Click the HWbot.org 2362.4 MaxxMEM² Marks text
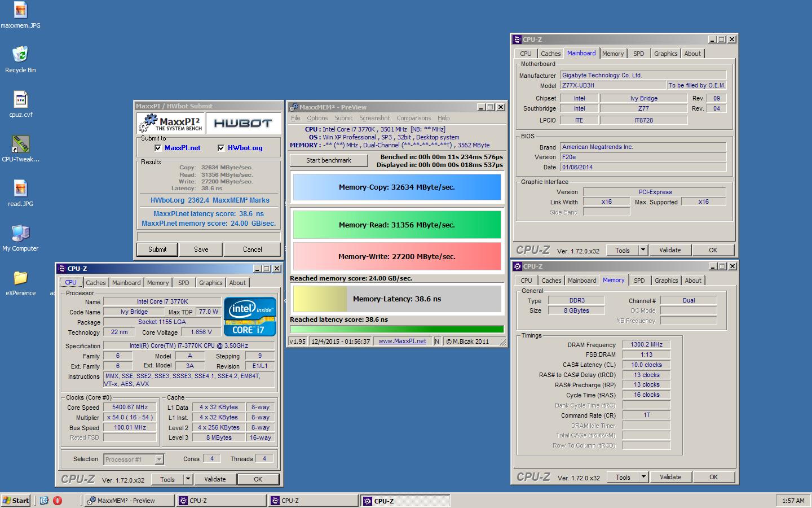 click(209, 200)
